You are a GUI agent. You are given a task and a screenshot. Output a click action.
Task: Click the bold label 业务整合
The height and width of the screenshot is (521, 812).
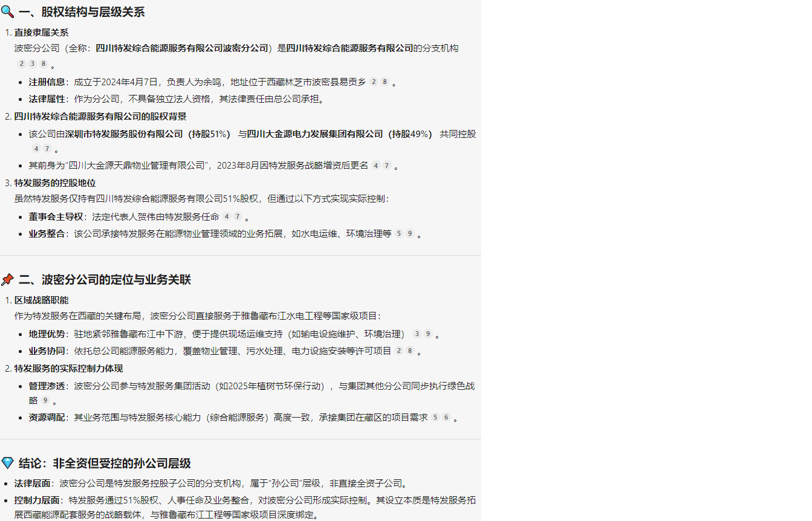point(47,233)
